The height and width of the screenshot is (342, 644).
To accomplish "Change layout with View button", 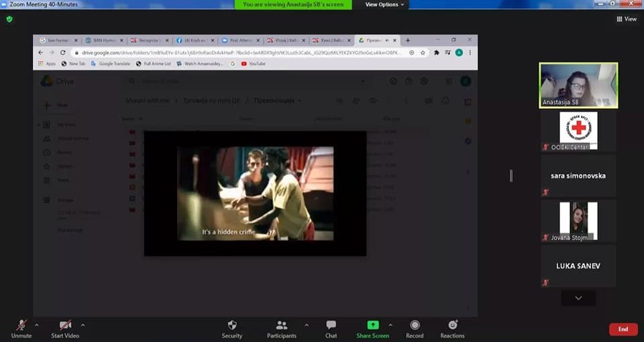I will [x=627, y=19].
